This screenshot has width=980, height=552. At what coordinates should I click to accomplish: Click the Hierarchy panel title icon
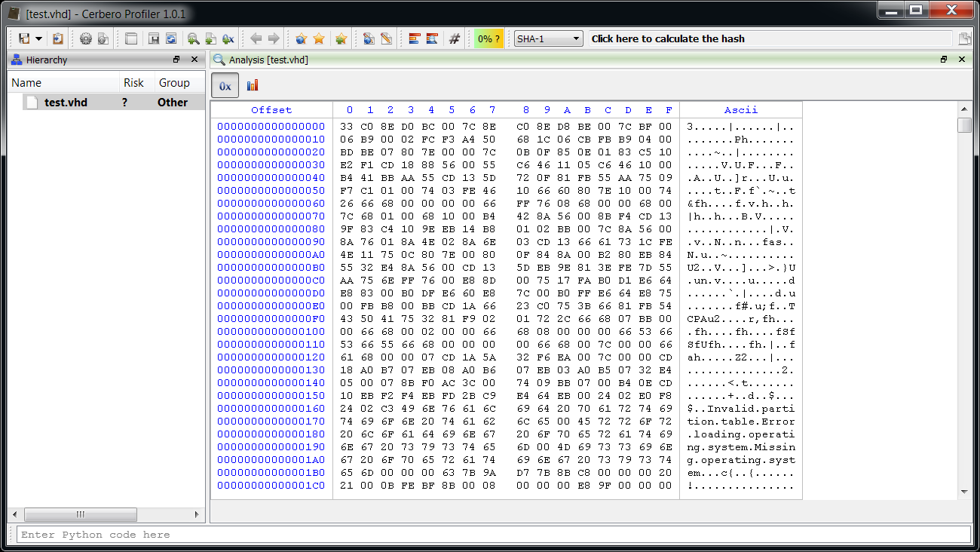pos(17,60)
